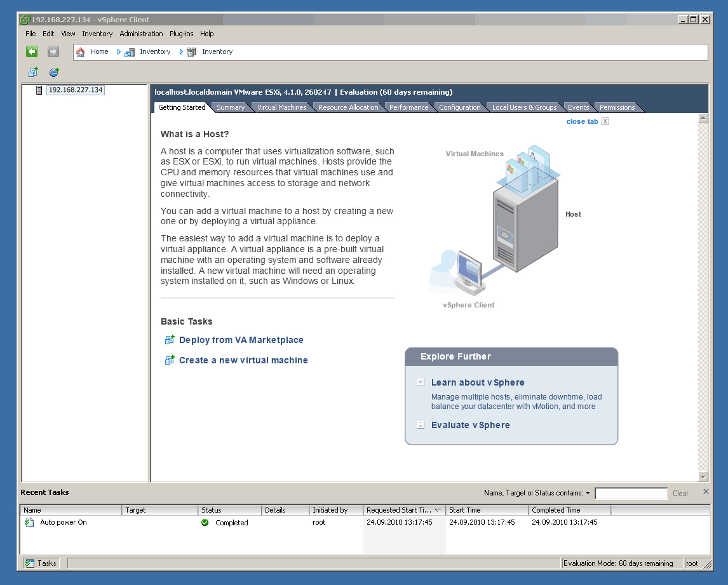
Task: Switch to the Performance tab
Action: [409, 108]
